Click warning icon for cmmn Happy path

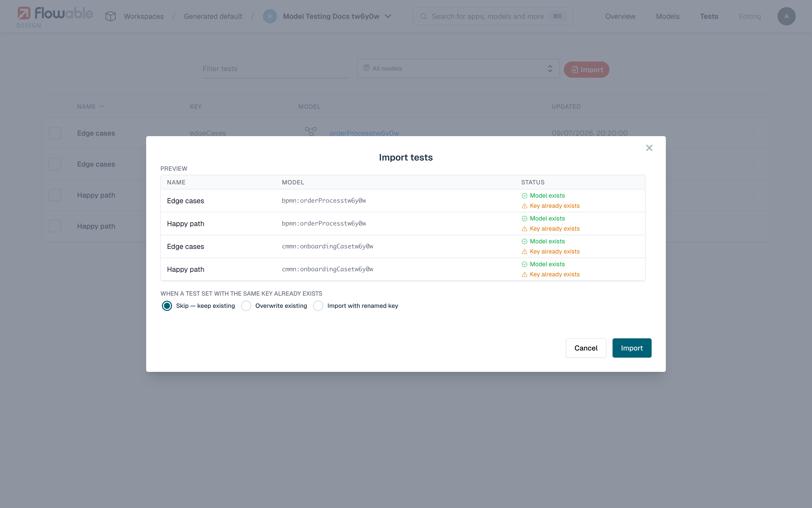point(524,274)
